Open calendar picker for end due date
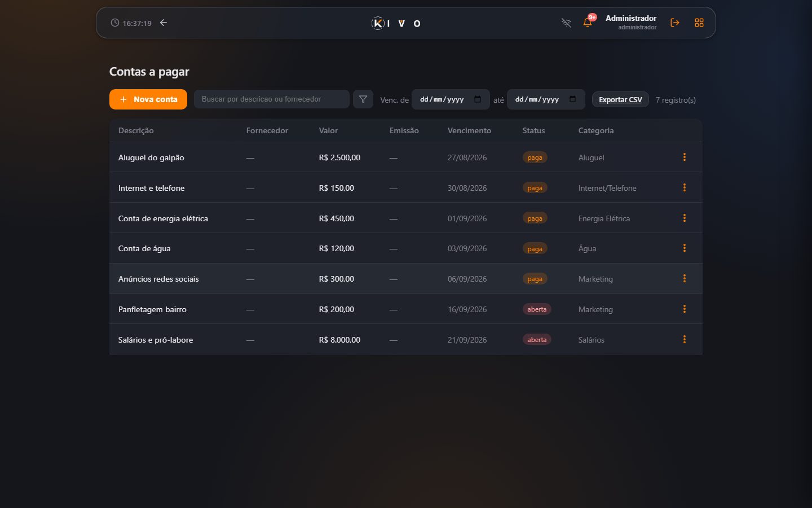This screenshot has height=508, width=812. [x=573, y=99]
